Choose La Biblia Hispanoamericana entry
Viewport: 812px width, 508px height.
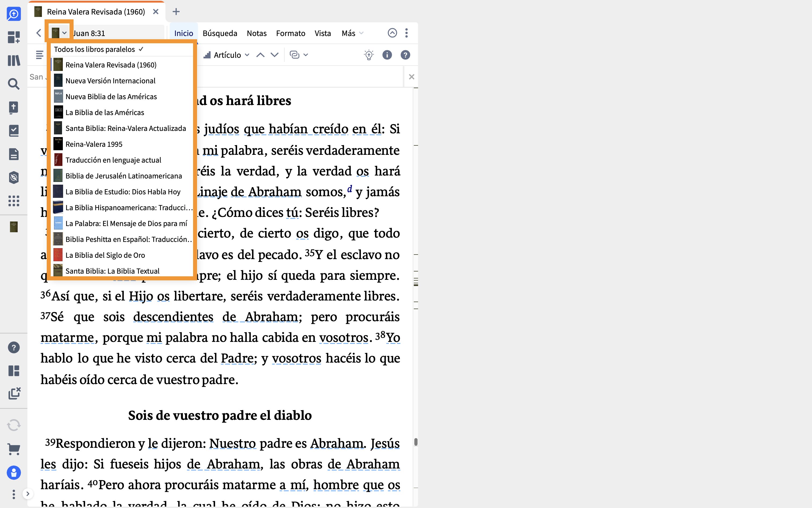pos(122,208)
